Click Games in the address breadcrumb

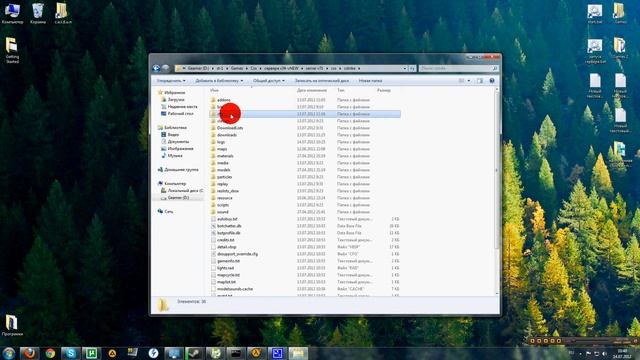(237, 69)
